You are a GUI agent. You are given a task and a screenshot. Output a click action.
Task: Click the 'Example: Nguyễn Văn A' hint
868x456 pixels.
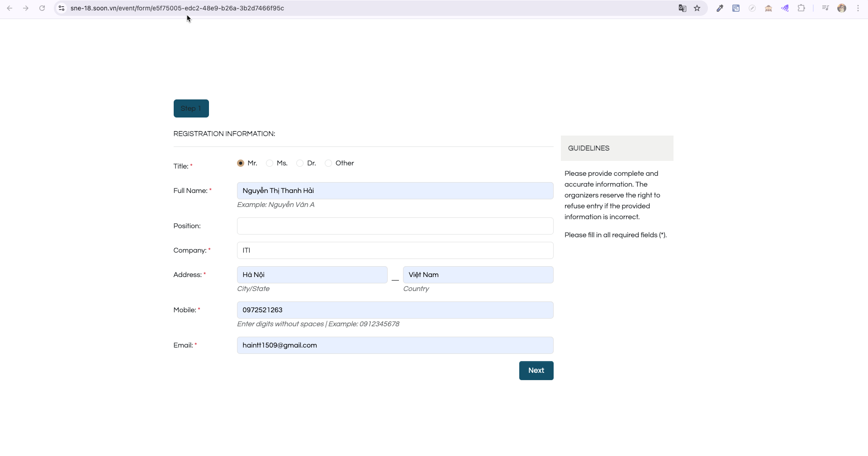[x=276, y=205]
